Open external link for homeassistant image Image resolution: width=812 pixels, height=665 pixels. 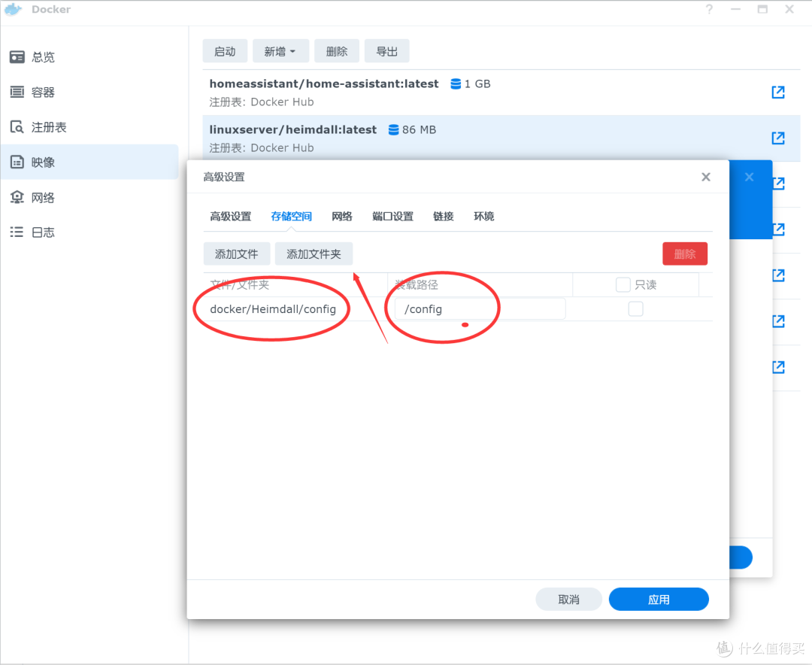click(778, 92)
